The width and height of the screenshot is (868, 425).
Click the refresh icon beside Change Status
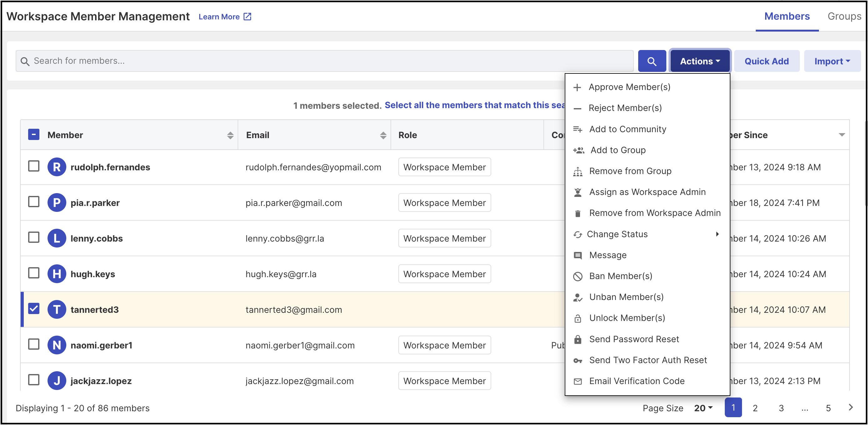click(x=578, y=234)
